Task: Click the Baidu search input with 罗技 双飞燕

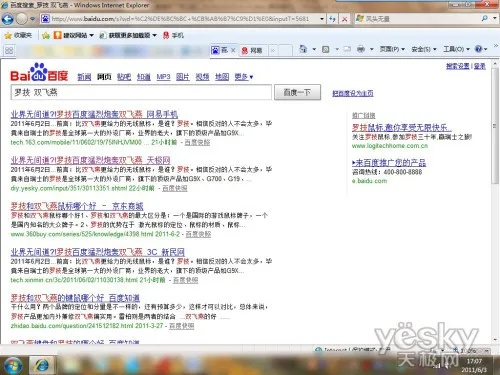Action: [141, 92]
